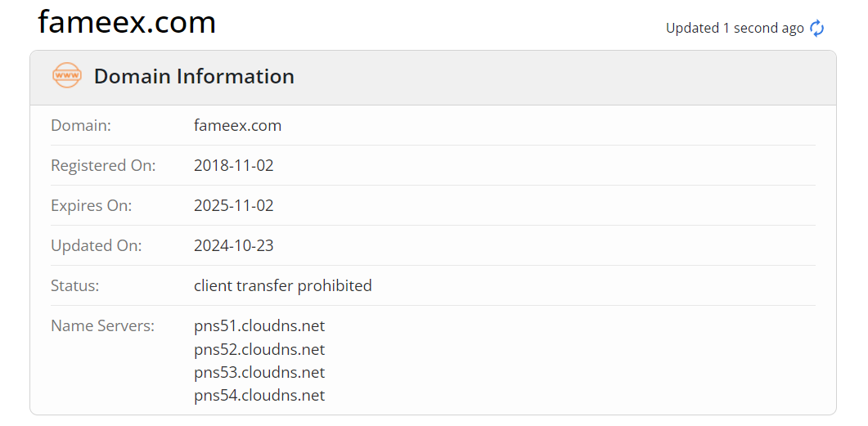
Task: Click the Registered On: label
Action: click(103, 166)
